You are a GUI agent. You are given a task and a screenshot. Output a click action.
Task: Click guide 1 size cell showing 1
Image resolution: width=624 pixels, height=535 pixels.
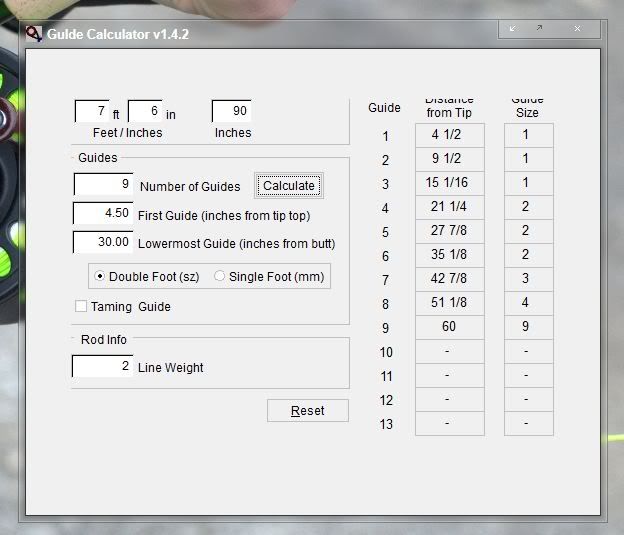(528, 135)
